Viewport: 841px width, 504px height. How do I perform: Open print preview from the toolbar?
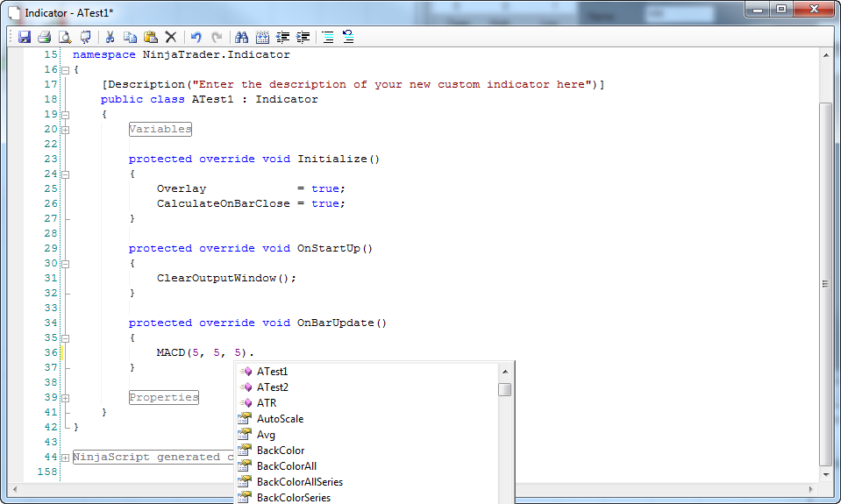pos(65,37)
